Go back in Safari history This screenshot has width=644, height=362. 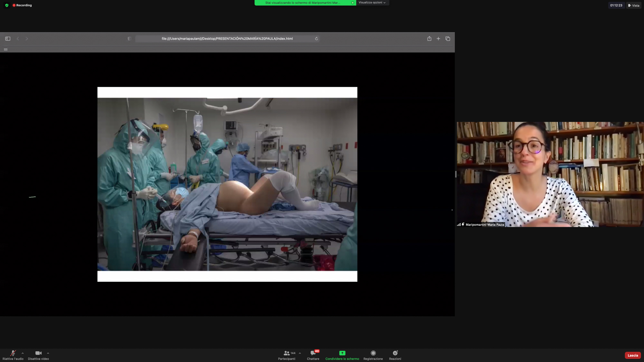[x=18, y=39]
